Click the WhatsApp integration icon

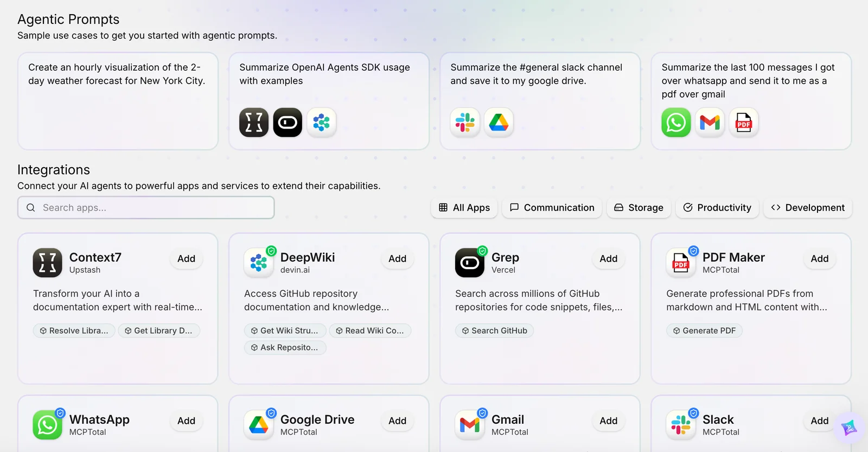48,425
